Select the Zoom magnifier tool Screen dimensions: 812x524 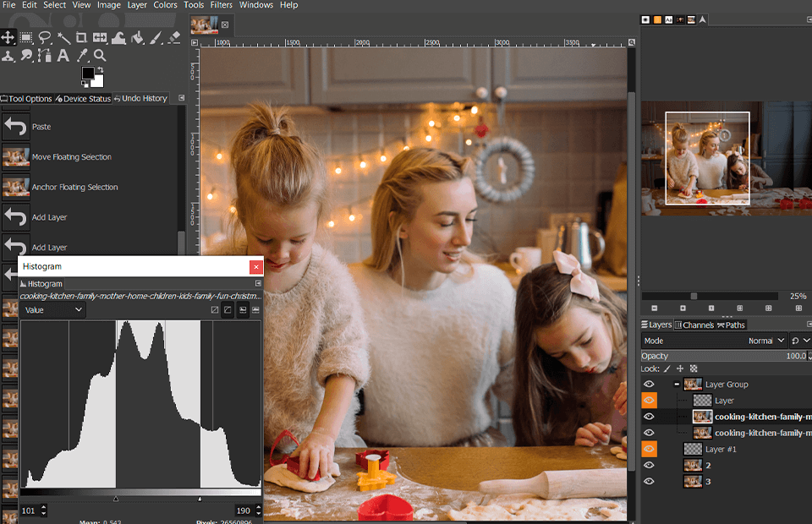tap(100, 56)
